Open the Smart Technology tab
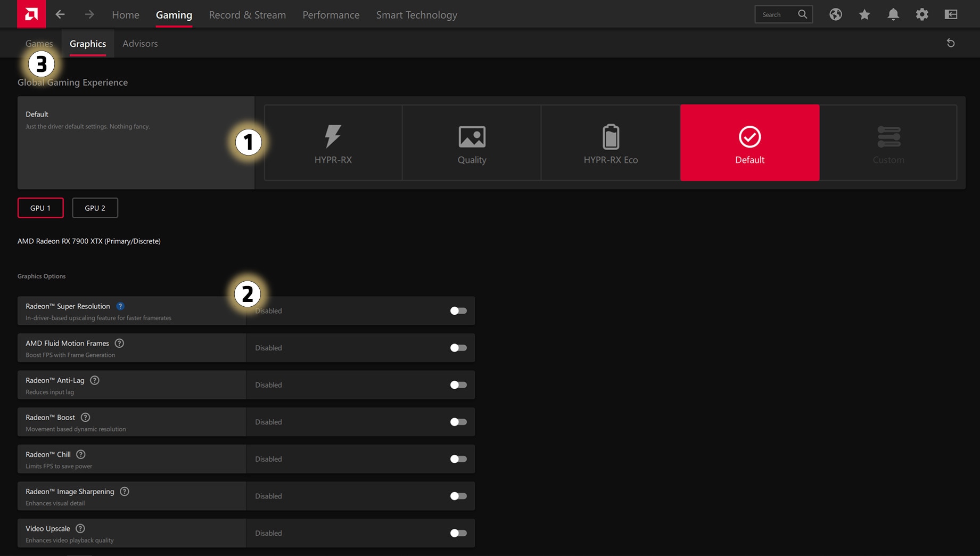 pos(417,15)
